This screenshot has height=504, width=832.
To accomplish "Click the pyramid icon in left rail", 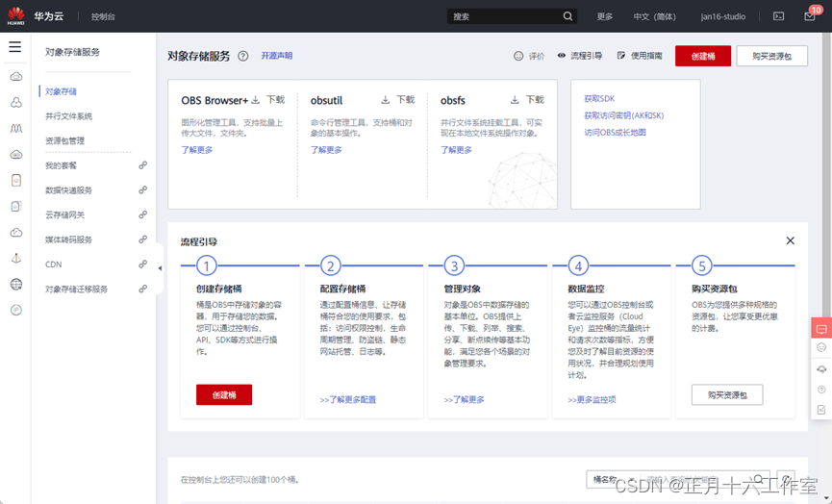I will coord(16,259).
